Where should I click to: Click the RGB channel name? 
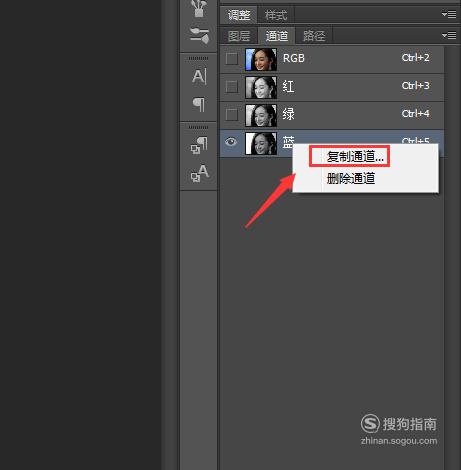coord(294,58)
